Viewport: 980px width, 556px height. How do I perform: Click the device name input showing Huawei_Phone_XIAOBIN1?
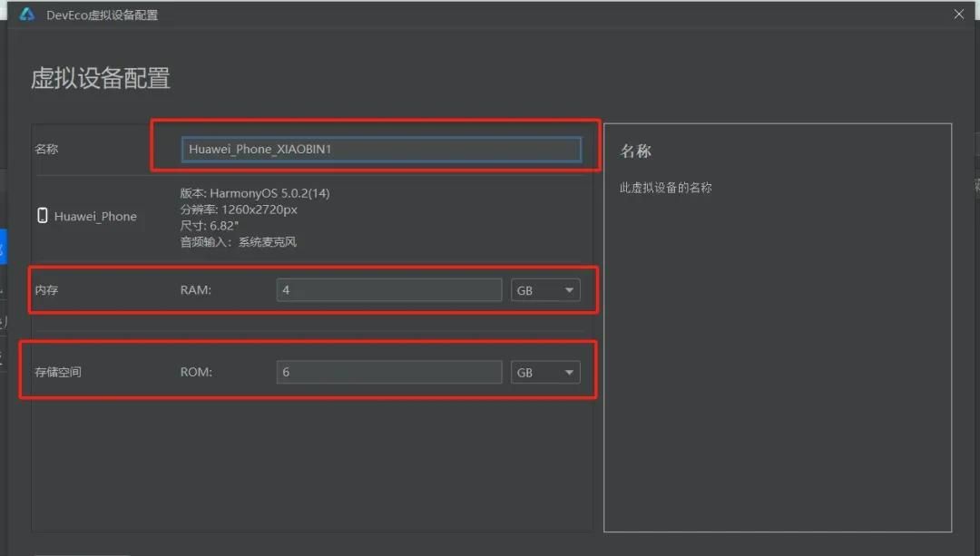(x=381, y=149)
